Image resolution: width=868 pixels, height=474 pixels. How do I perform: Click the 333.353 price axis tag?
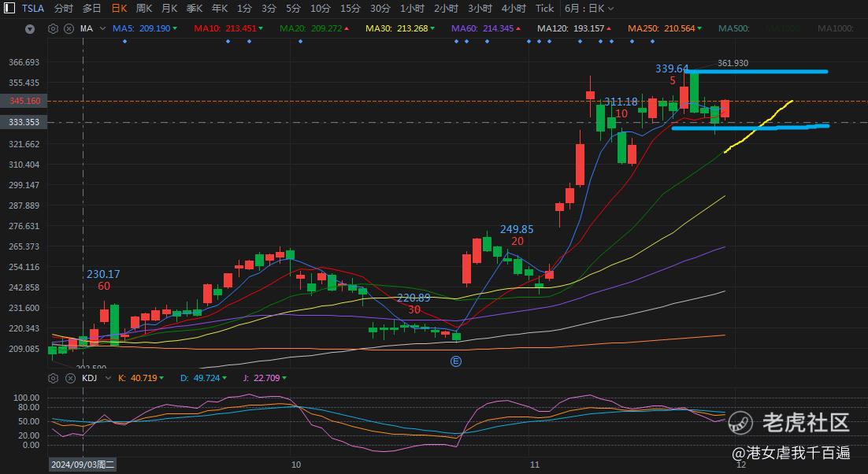coord(24,122)
